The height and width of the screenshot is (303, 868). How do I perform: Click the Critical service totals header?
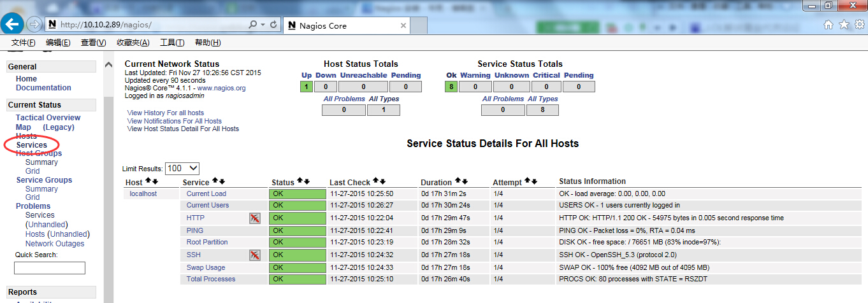(x=547, y=75)
